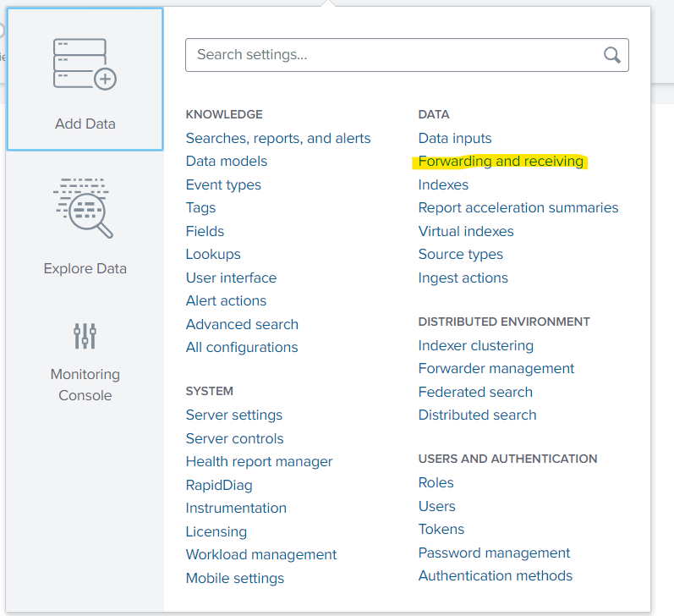Open Forwarding and receiving settings
674x616 pixels.
coord(501,162)
